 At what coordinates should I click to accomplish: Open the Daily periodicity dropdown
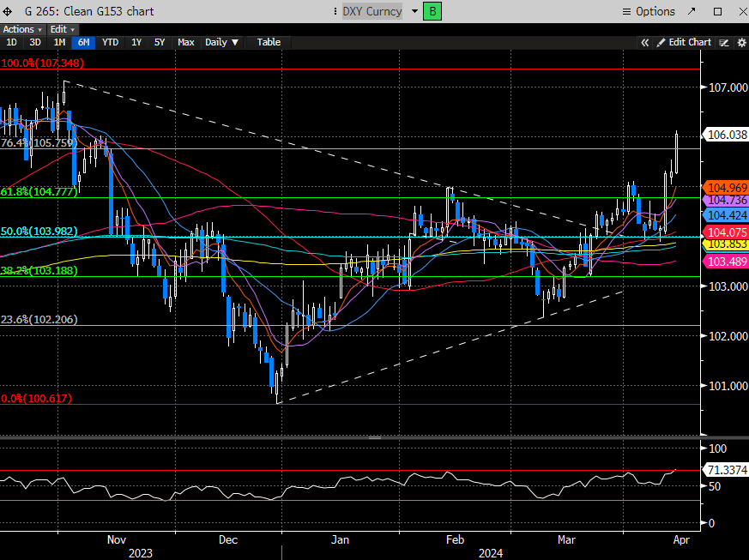[222, 42]
